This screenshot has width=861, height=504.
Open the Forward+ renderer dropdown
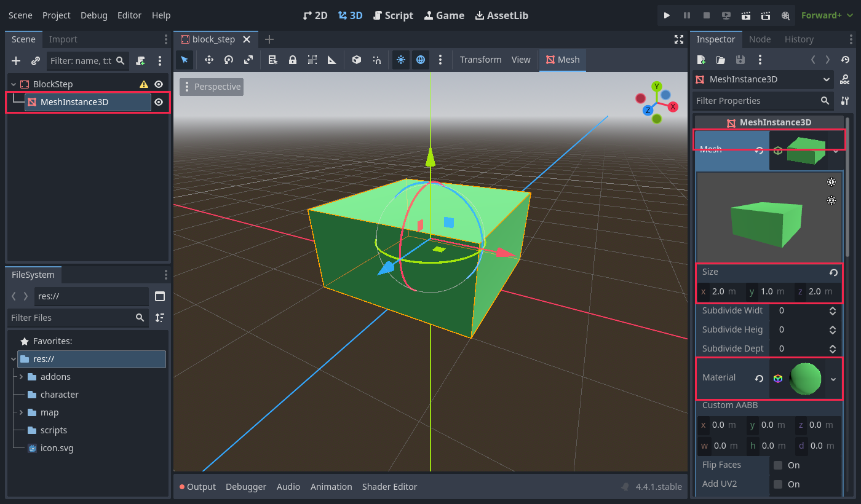[x=827, y=15]
